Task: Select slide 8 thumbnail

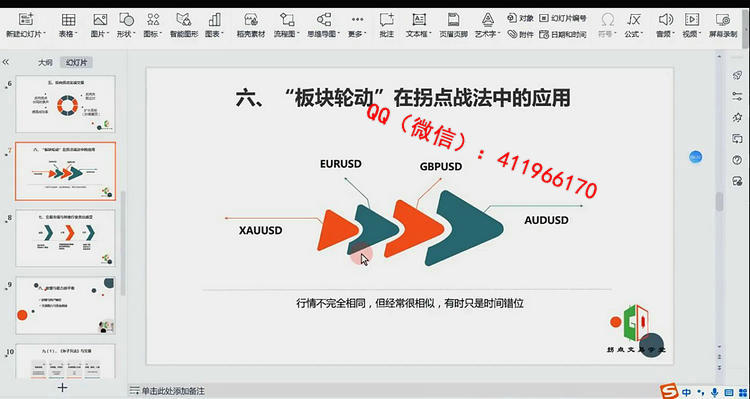Action: click(x=66, y=238)
